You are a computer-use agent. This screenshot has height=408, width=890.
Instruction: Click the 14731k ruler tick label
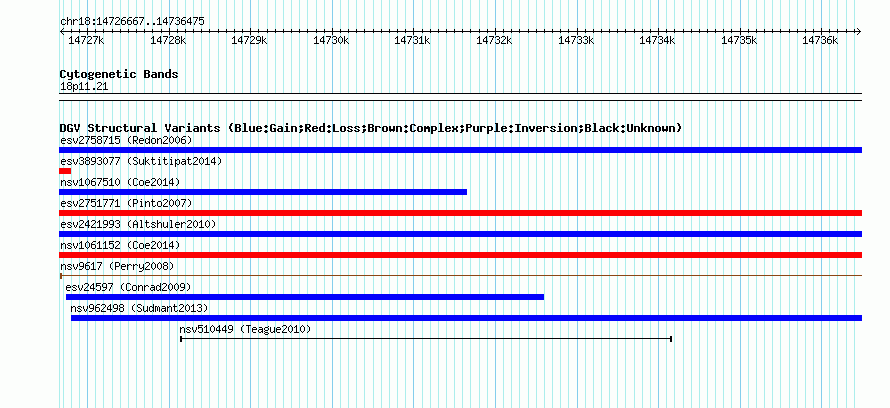413,40
